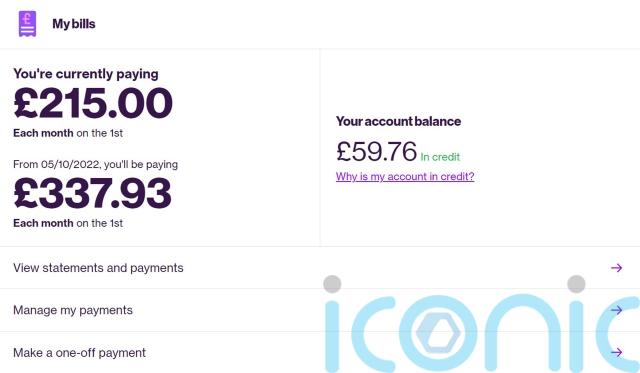This screenshot has width=640, height=373.
Task: Click the arrow beside Make a one-off payment
Action: pyautogui.click(x=616, y=352)
